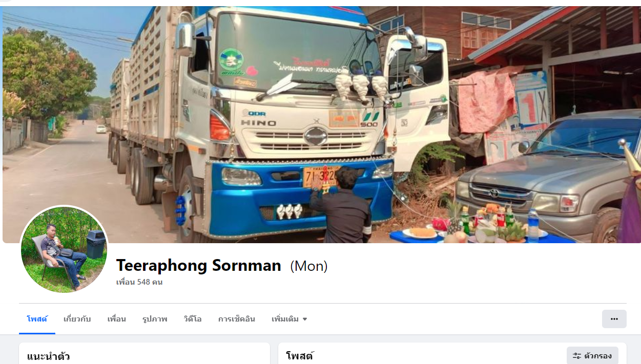The height and width of the screenshot is (364, 641).
Task: Open the เกี่ยวกับ tab
Action: pyautogui.click(x=77, y=319)
